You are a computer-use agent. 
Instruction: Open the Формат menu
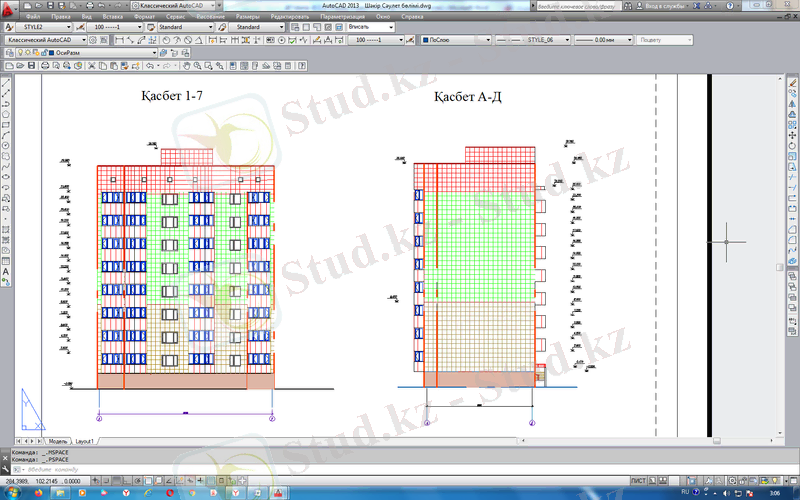pyautogui.click(x=143, y=17)
